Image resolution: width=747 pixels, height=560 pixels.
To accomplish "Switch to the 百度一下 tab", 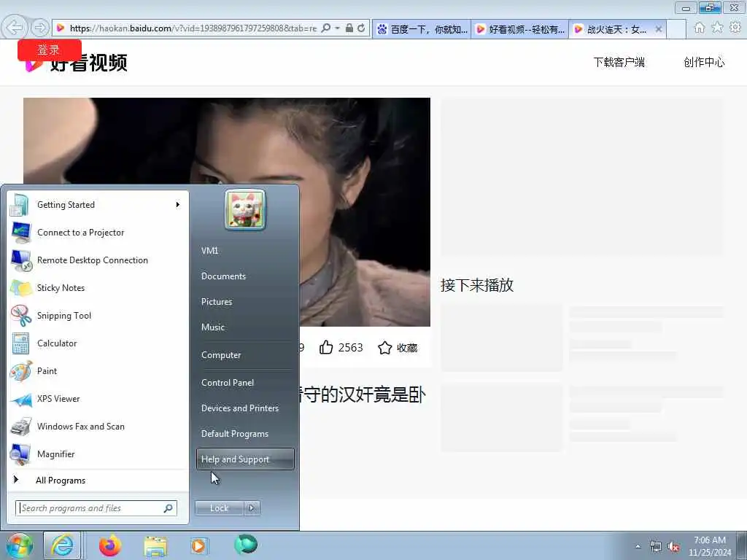I will [422, 29].
